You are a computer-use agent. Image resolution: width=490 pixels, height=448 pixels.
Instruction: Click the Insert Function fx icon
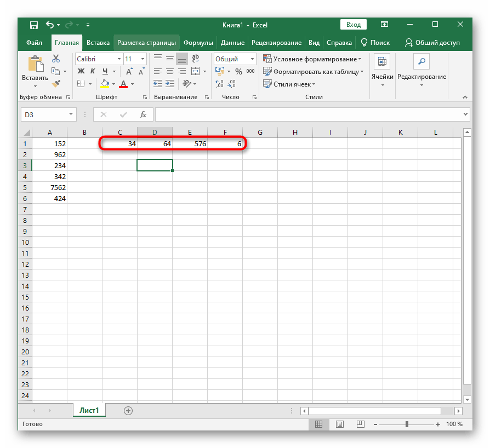(x=143, y=114)
